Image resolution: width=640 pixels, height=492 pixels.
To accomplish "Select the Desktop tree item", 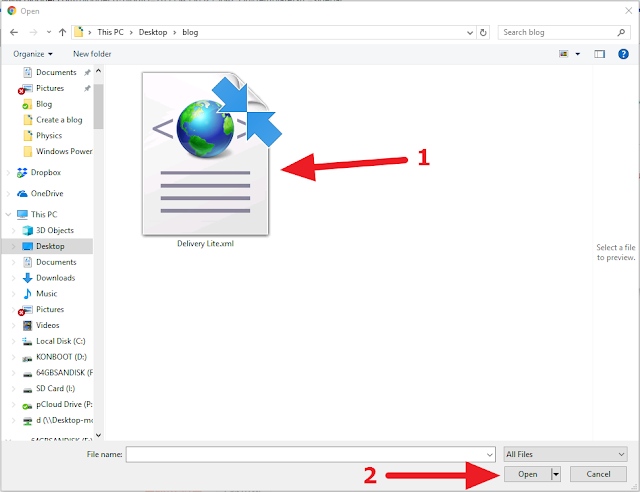I will pyautogui.click(x=50, y=246).
